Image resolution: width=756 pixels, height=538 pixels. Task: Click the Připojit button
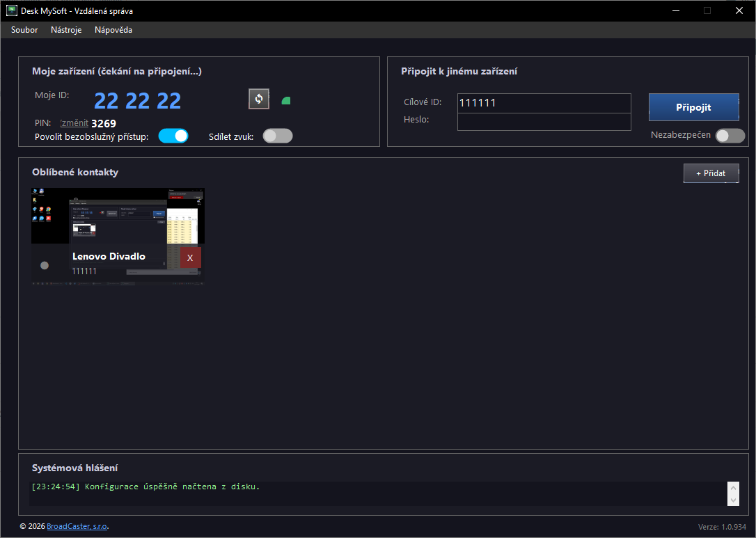click(x=694, y=107)
